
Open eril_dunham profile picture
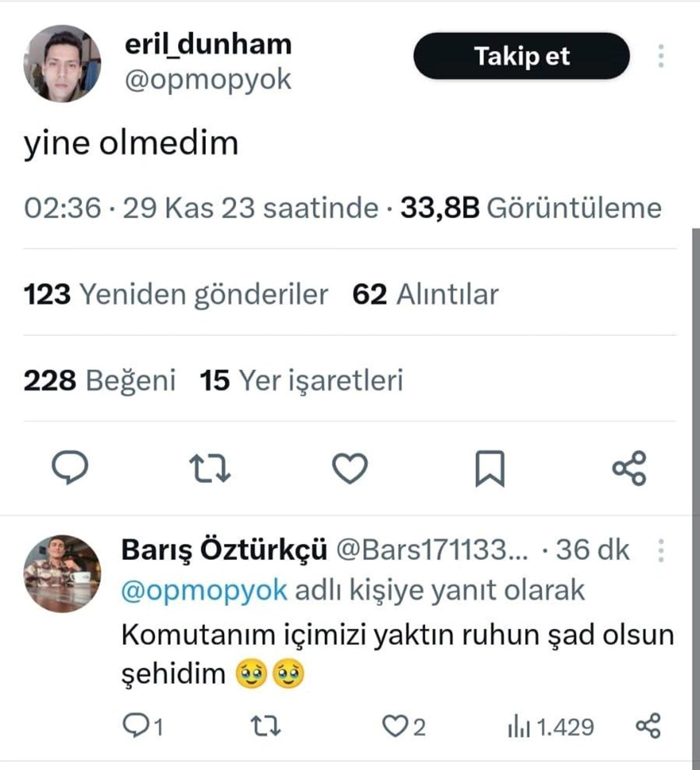click(x=62, y=64)
